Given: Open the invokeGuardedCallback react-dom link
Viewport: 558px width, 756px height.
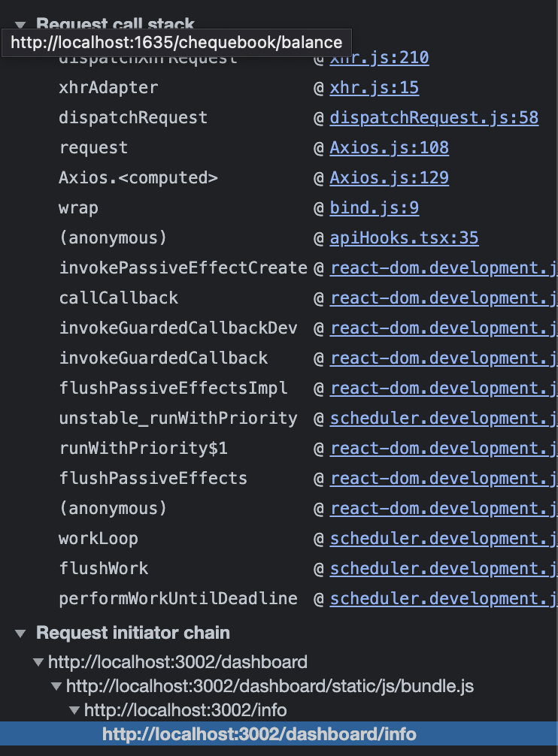Looking at the screenshot, I should pos(444,358).
